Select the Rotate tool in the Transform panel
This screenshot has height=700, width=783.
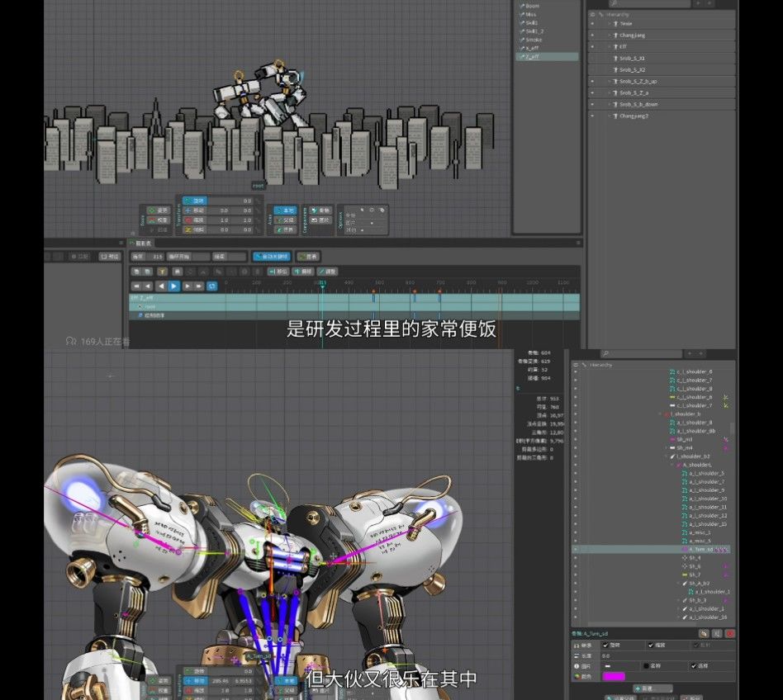(194, 201)
